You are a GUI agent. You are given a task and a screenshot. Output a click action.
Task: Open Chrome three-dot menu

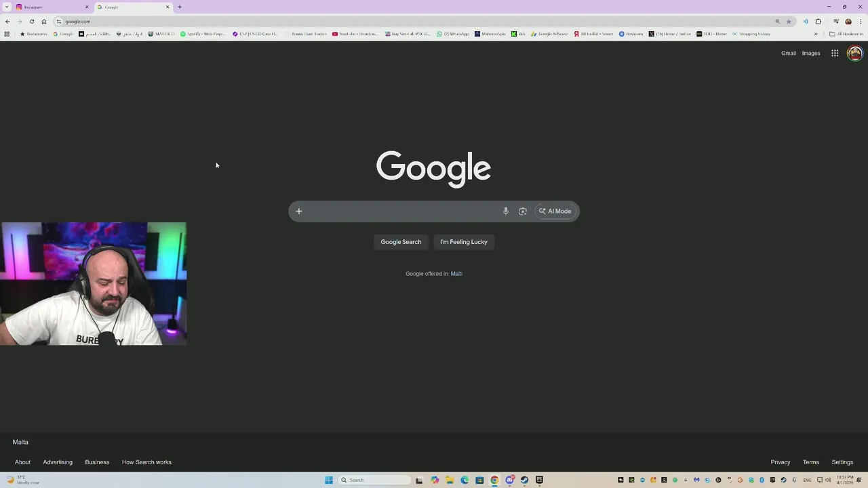point(861,21)
